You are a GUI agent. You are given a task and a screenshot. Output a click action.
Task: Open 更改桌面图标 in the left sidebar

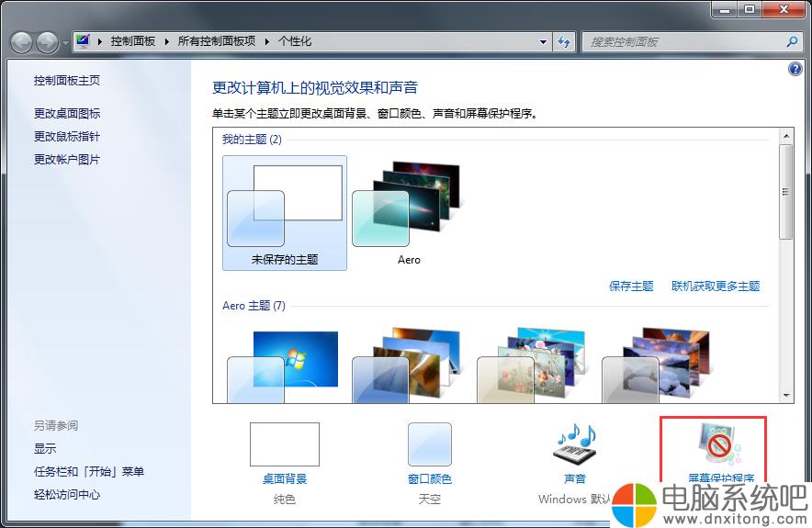click(67, 113)
